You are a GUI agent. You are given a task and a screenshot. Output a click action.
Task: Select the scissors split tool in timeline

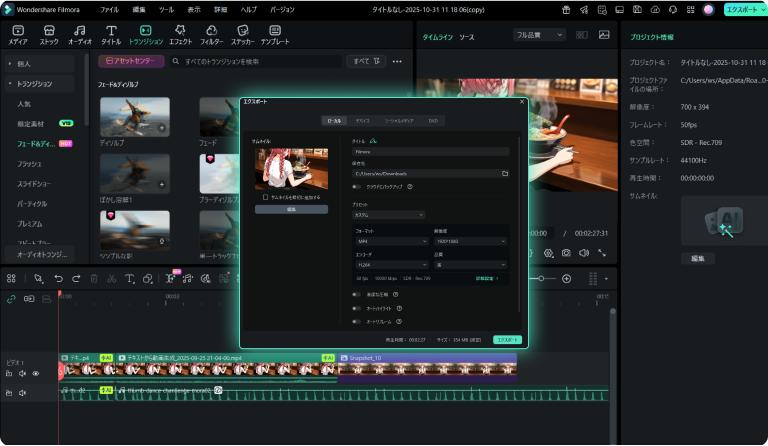point(112,278)
